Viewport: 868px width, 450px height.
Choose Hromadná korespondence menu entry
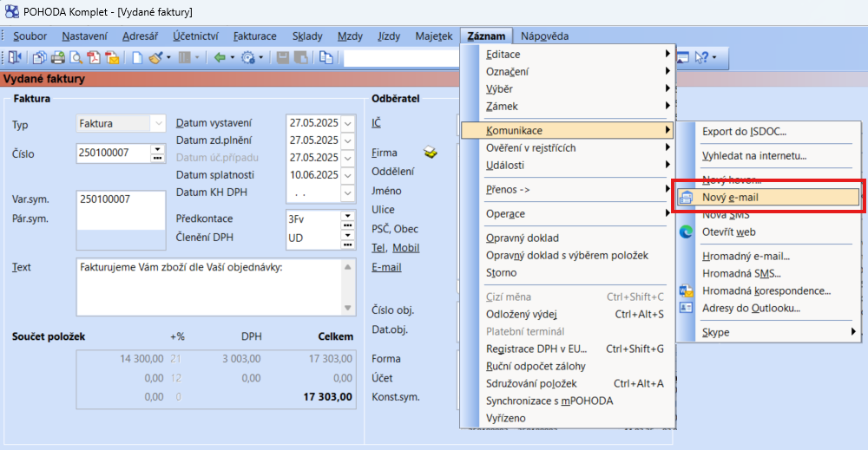coord(750,290)
